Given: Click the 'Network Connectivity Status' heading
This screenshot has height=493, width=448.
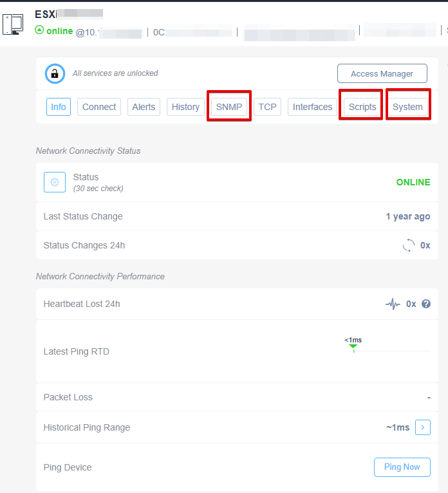Looking at the screenshot, I should 88,151.
